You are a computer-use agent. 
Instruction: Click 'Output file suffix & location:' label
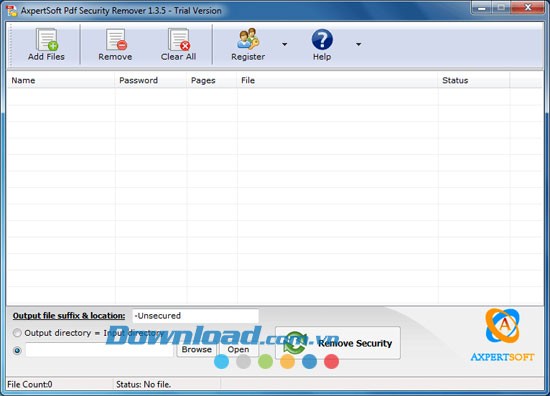[x=69, y=316]
